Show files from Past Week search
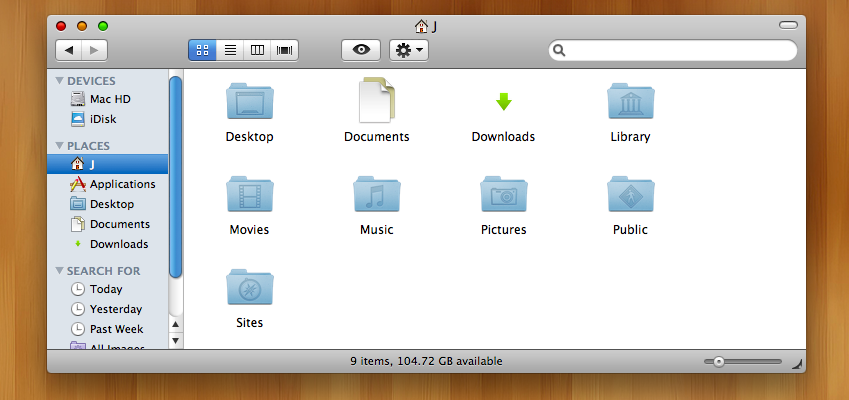 [x=107, y=329]
